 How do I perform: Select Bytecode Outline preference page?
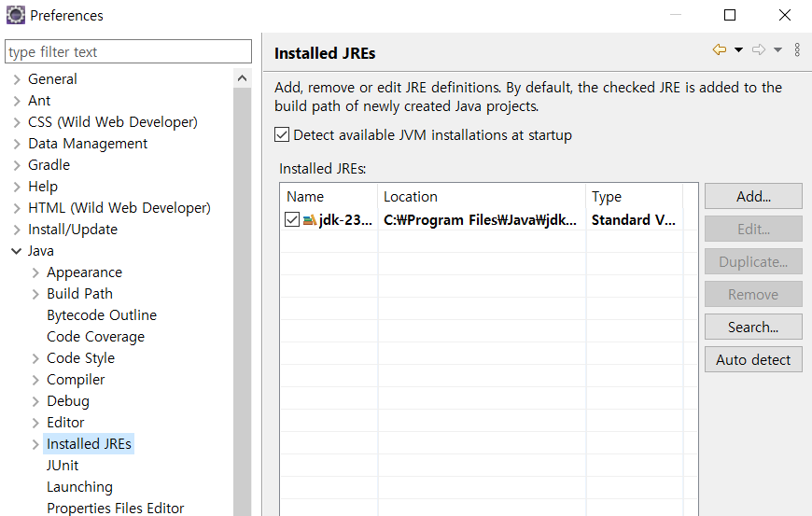coord(102,315)
